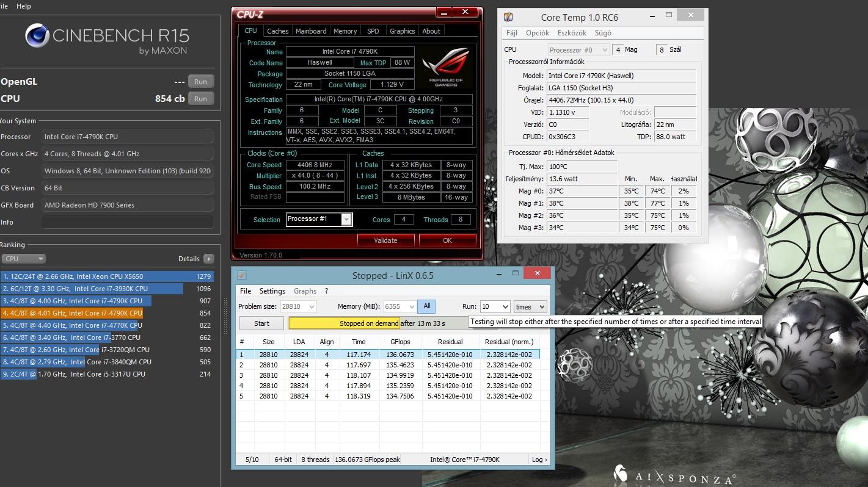The image size is (868, 487).
Task: Select the i7-4790K 4.00 GHz entry scoring 907
Action: click(x=107, y=301)
